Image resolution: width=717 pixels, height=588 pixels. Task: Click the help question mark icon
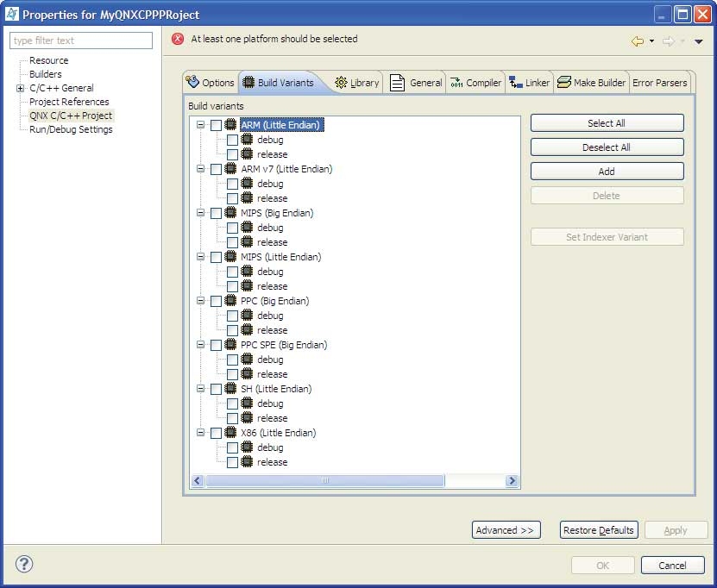24,565
